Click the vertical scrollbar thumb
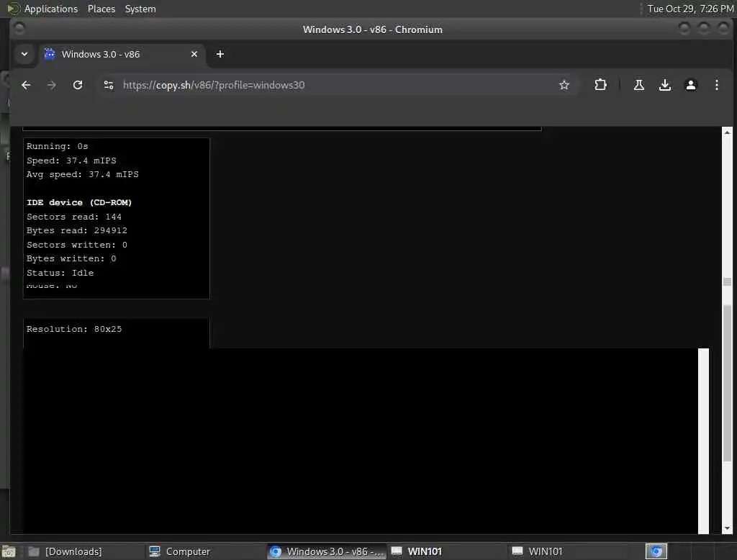Viewport: 737px width, 560px height. pos(727,383)
